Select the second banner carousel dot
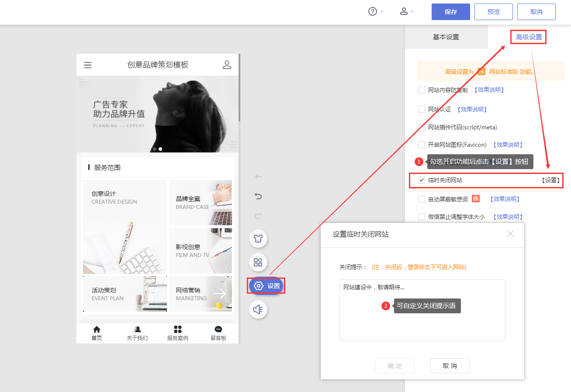Screen dimensions: 571x392 (160, 149)
